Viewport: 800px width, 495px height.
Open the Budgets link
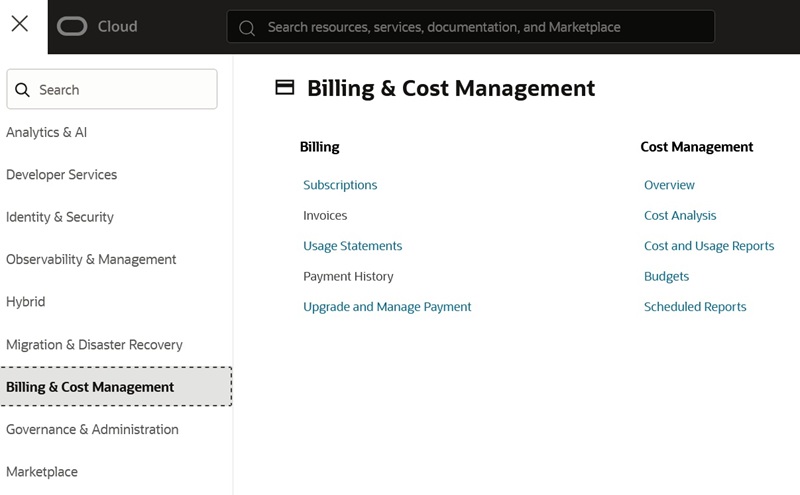click(x=666, y=277)
